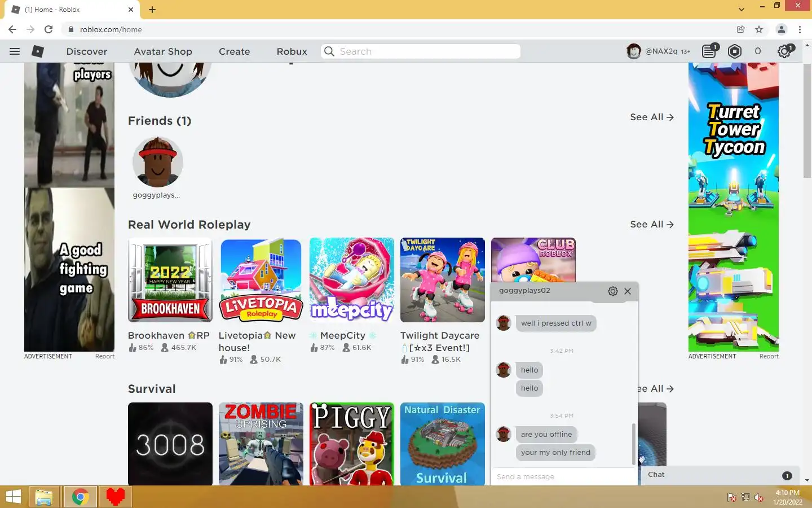Click the chat window scrollbar
This screenshot has width=812, height=508.
pos(634,444)
